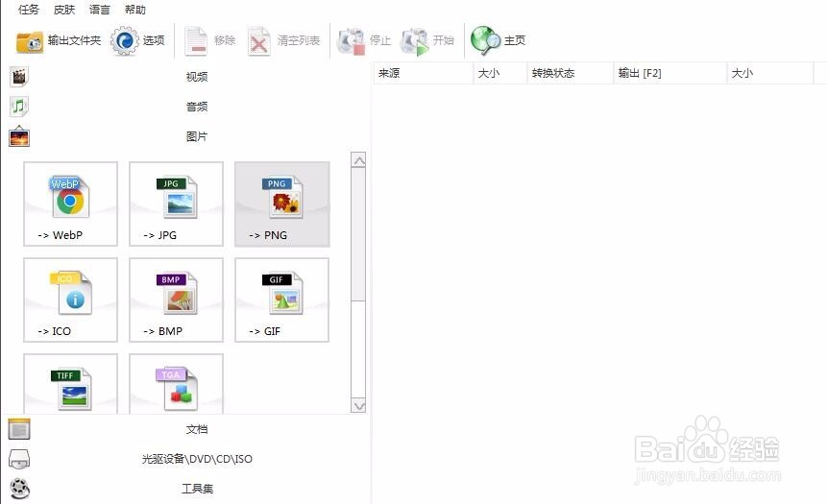Screen dimensions: 828x504
Task: Click the '-> GIF' label
Action: [x=264, y=331]
